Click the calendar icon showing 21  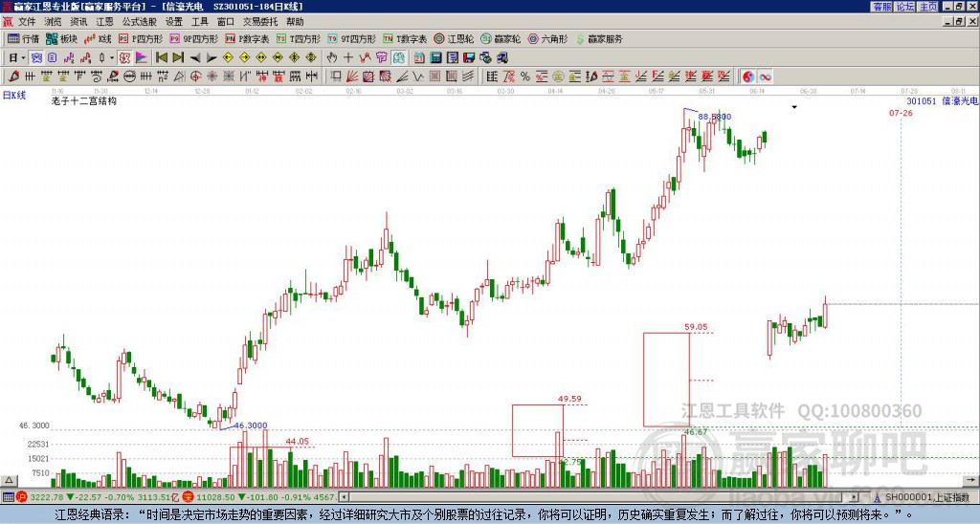(419, 57)
